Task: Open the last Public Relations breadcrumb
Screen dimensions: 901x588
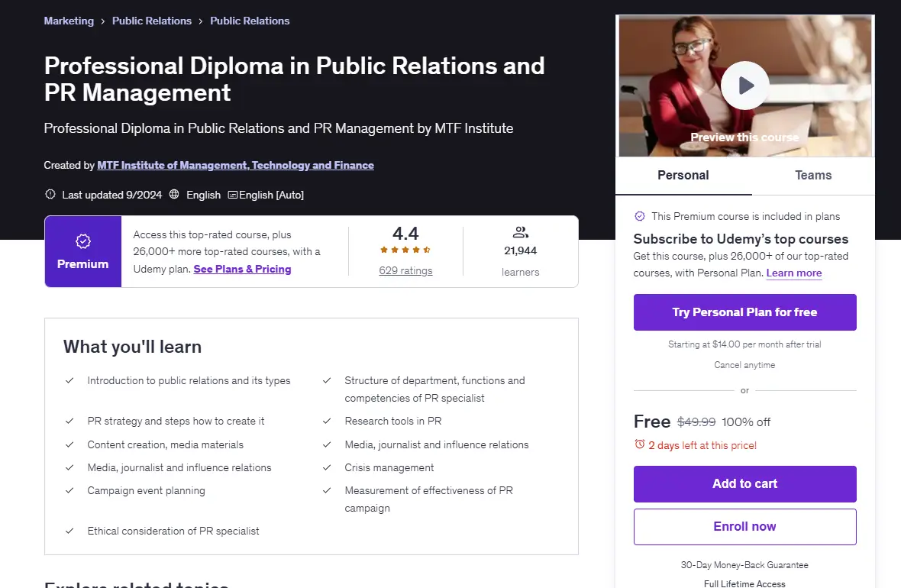Action: (250, 21)
